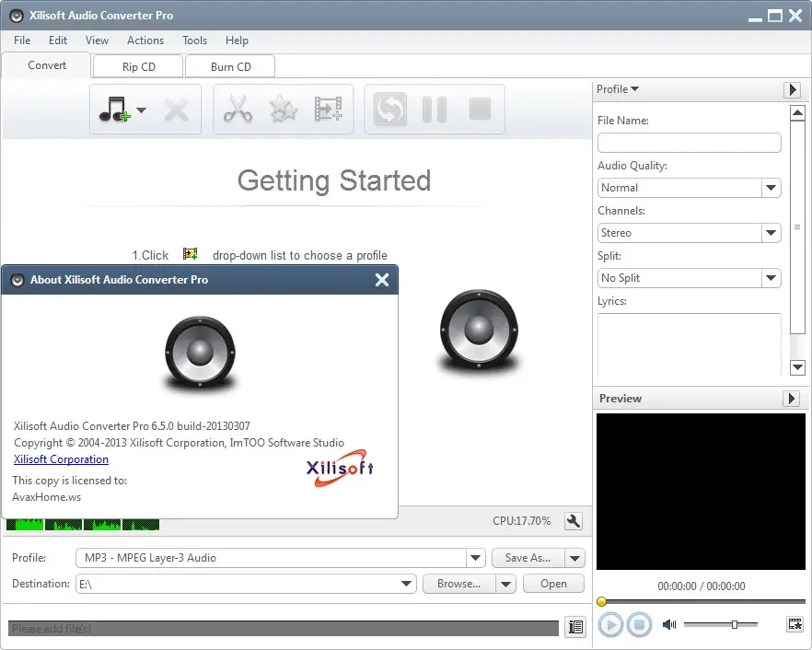Viewport: 812px width, 650px height.
Task: Click the Save As button
Action: pyautogui.click(x=528, y=558)
